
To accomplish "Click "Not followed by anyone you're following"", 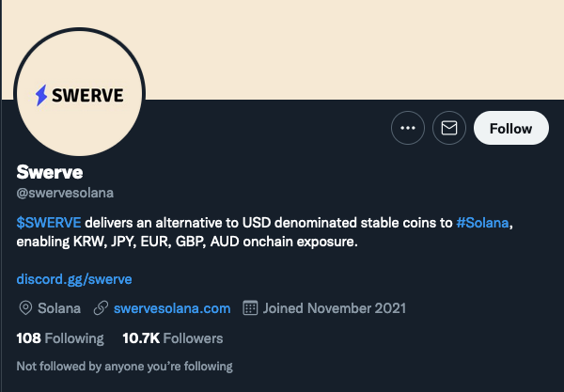I will (x=124, y=366).
